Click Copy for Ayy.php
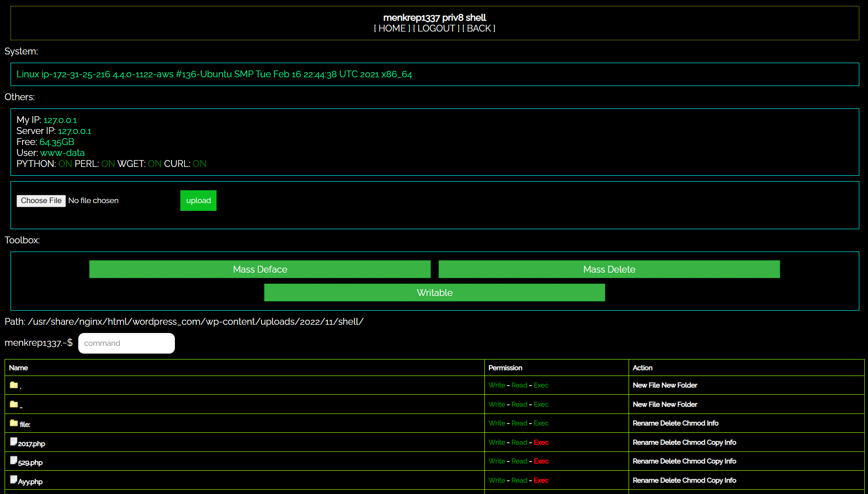 [715, 480]
